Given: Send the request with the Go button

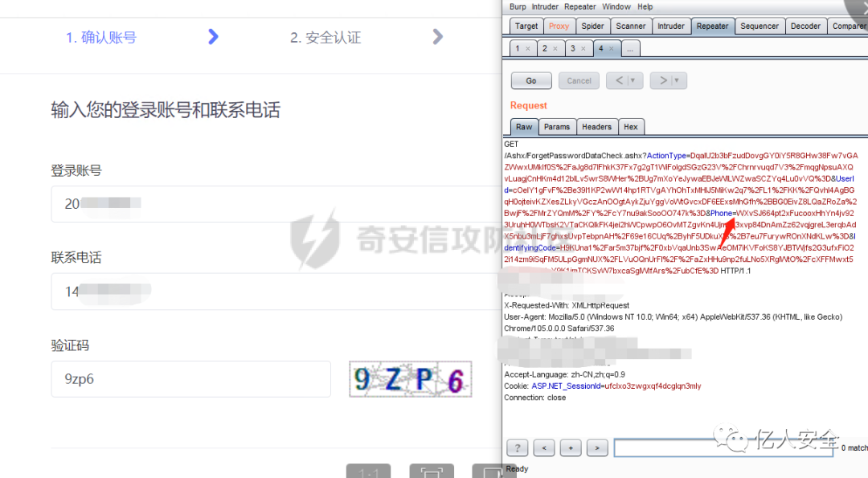Looking at the screenshot, I should [531, 81].
